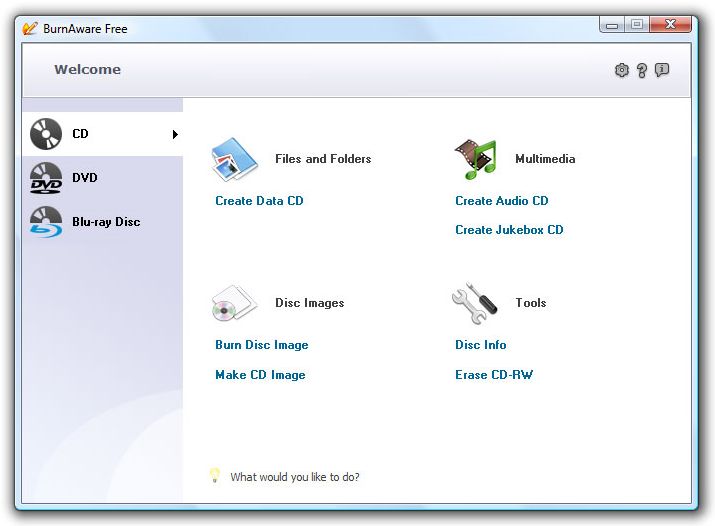Click the Welcome header text
715x526 pixels.
click(x=88, y=70)
